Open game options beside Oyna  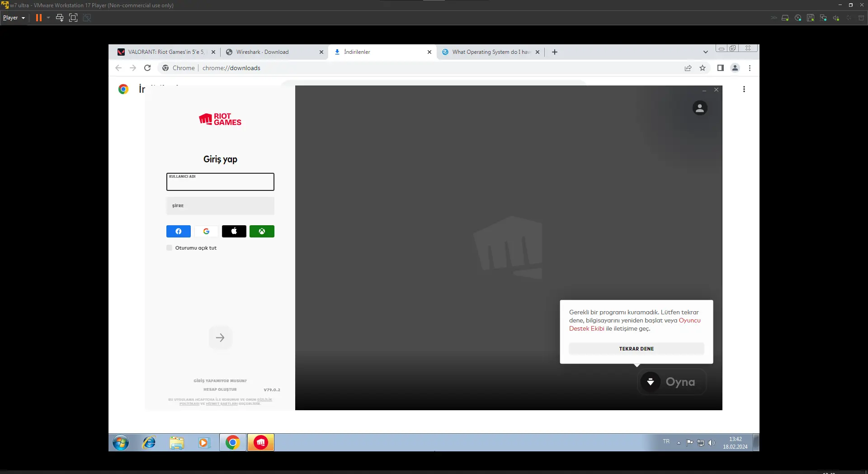(651, 382)
